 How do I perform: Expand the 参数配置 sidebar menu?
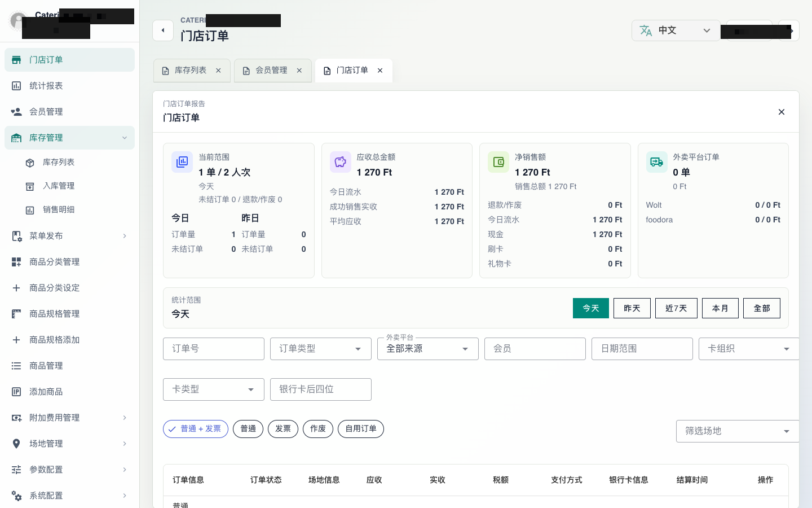click(69, 470)
